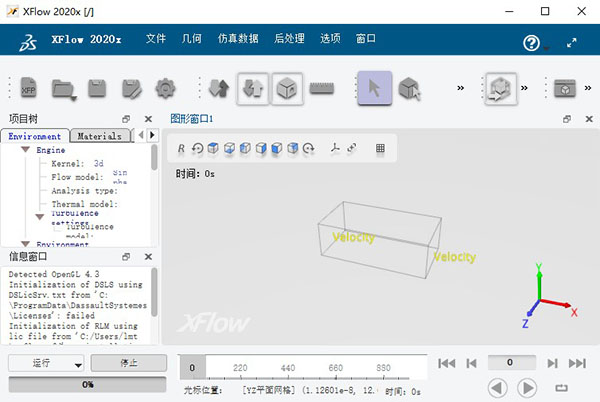Expand last toolbar overflow chevron
The width and height of the screenshot is (600, 402).
pos(588,88)
